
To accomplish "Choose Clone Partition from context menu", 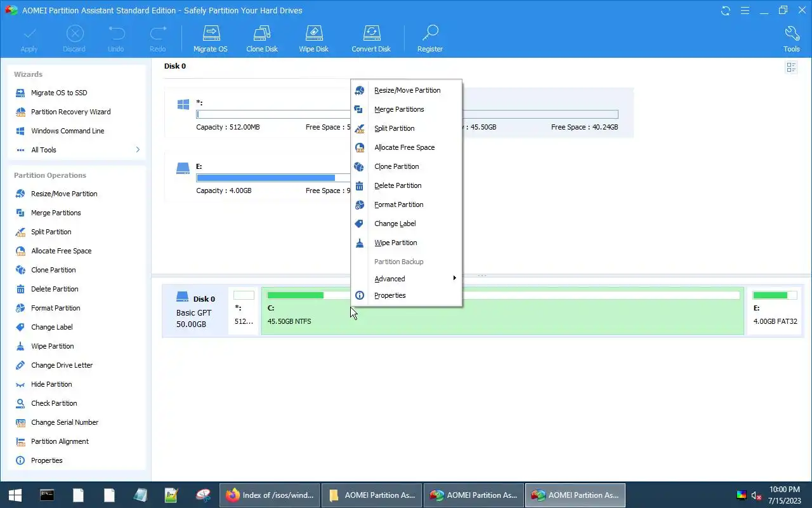I will pyautogui.click(x=406, y=166).
